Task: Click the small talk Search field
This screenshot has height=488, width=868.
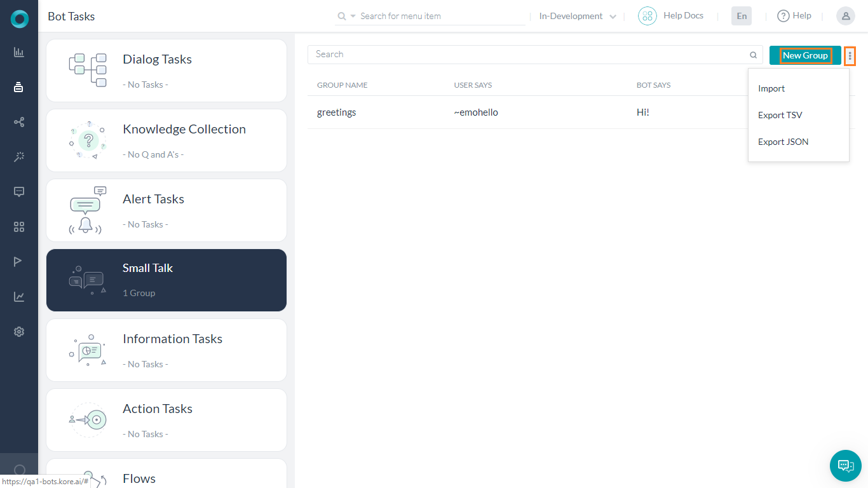Action: 527,55
